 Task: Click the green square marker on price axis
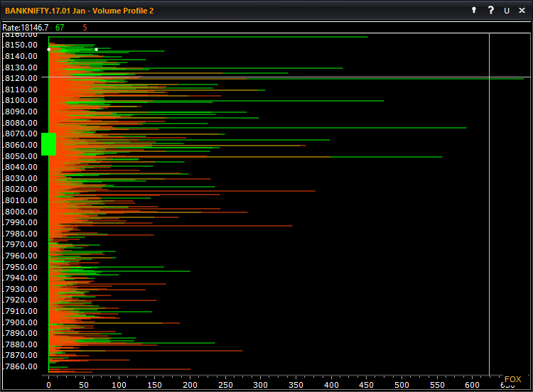[x=48, y=144]
